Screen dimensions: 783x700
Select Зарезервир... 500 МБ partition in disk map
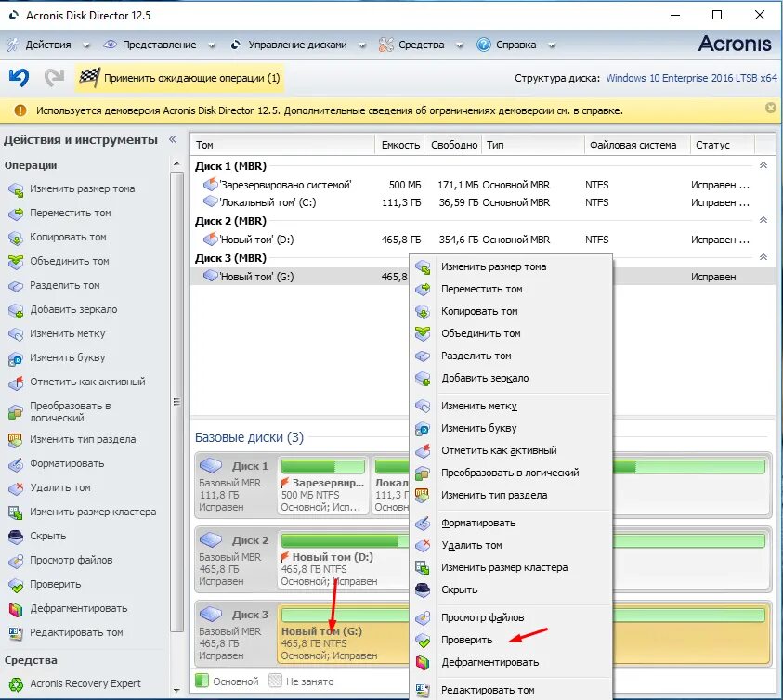(323, 486)
